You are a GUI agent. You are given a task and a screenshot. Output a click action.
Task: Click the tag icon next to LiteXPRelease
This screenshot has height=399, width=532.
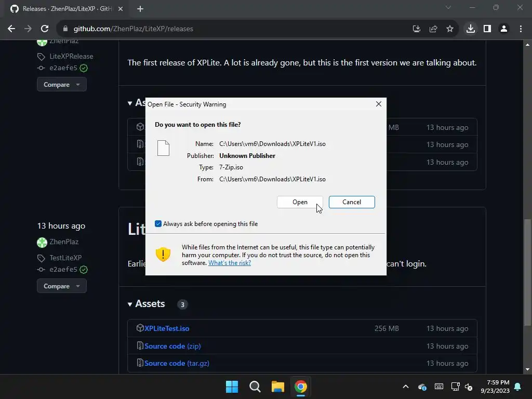tap(41, 57)
